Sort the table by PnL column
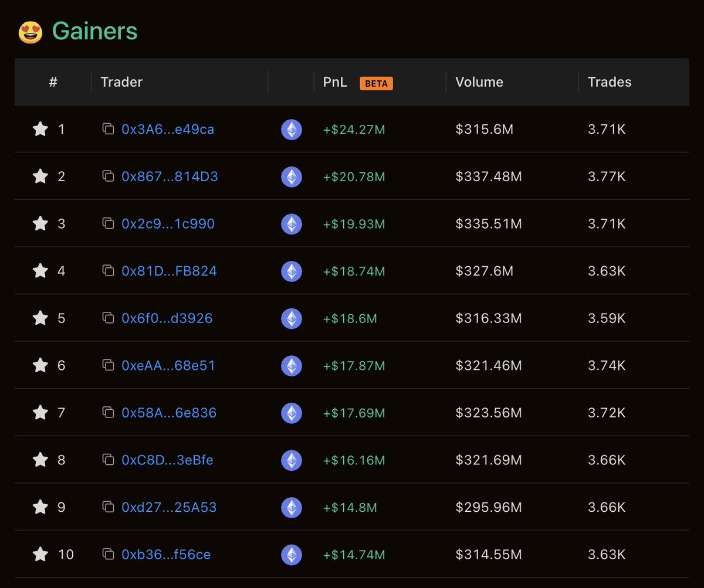 334,82
